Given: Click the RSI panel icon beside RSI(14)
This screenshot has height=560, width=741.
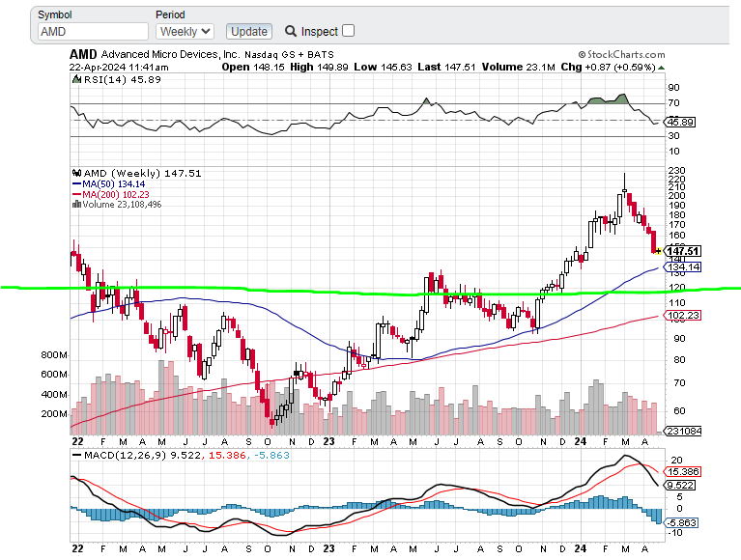Looking at the screenshot, I should click(x=76, y=79).
